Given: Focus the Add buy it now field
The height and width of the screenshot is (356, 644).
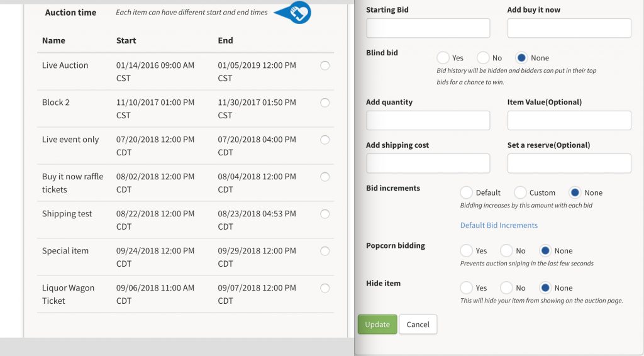Looking at the screenshot, I should [x=569, y=28].
